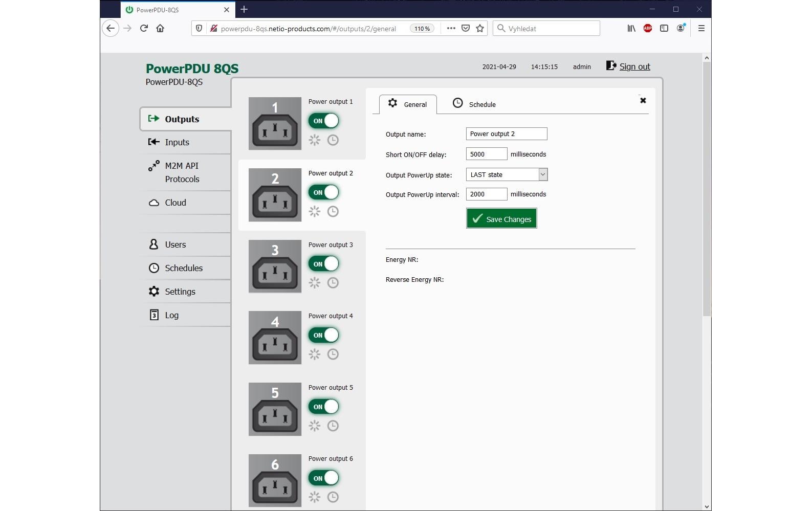The height and width of the screenshot is (511, 812).
Task: Toggle Power output 2 switch off
Action: 324,192
